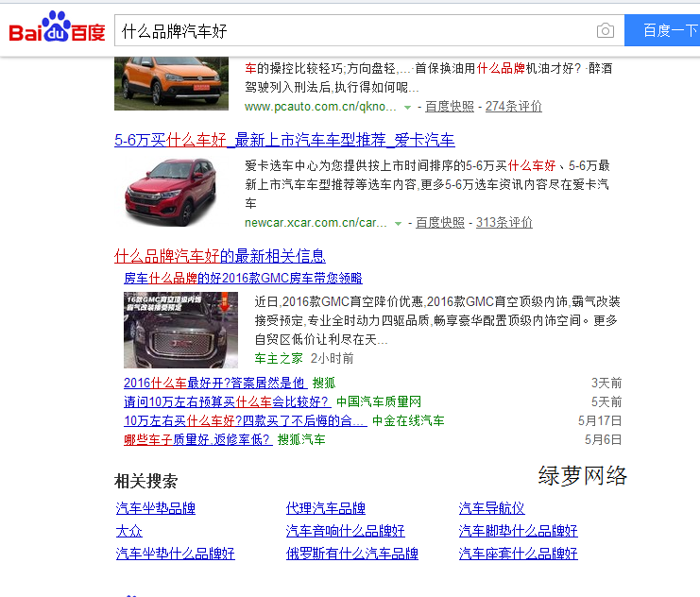The width and height of the screenshot is (700, 597).
Task: Click related search 汽车坐垫什么品牌好
Action: (175, 554)
